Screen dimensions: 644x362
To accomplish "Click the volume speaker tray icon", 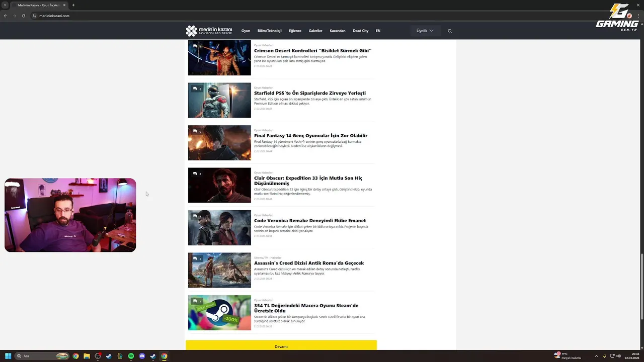I will (x=618, y=356).
